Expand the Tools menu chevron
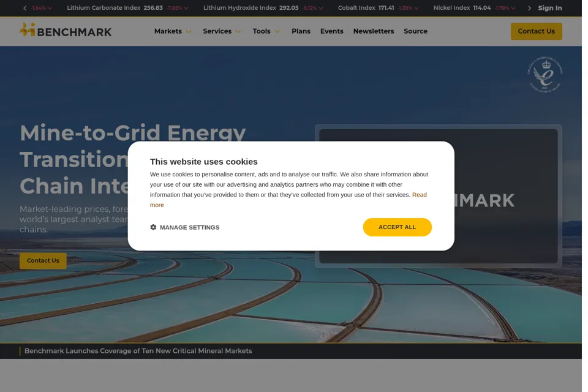This screenshot has height=392, width=588. tap(277, 31)
